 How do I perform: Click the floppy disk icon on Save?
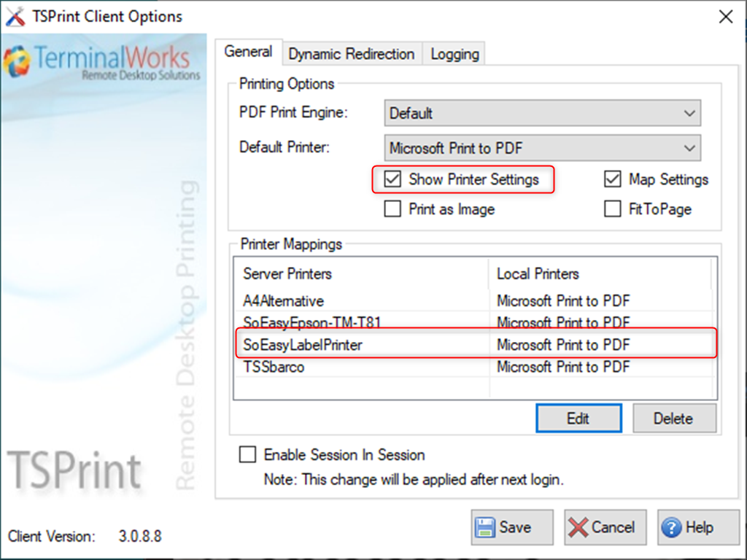(485, 528)
